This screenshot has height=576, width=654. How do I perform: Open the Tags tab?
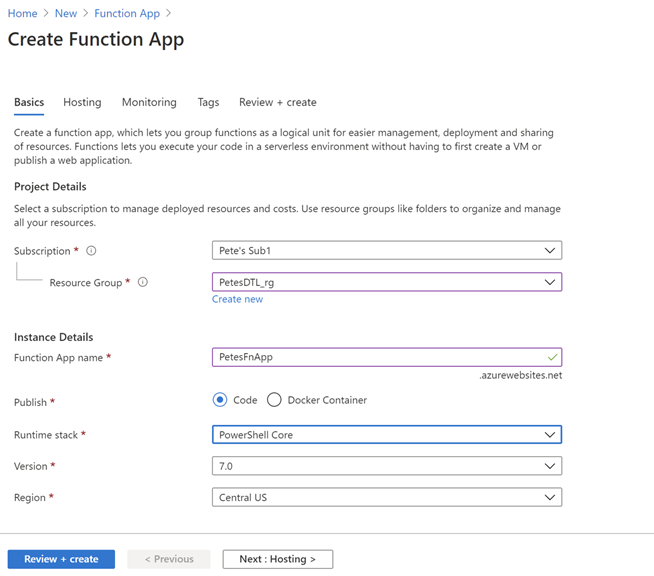point(208,102)
